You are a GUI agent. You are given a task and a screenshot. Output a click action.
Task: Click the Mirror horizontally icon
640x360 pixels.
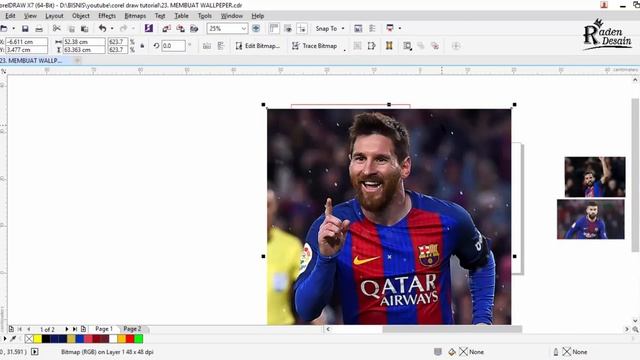point(207,46)
